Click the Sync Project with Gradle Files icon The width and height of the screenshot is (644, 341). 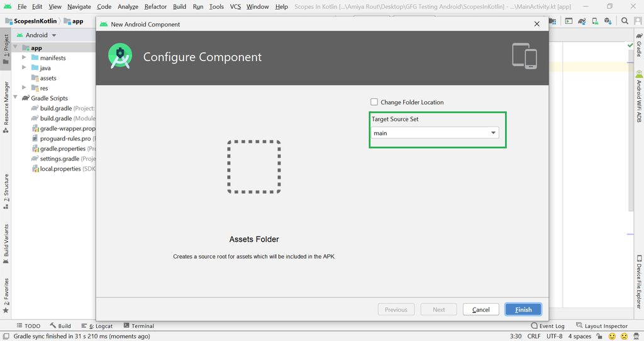point(582,21)
